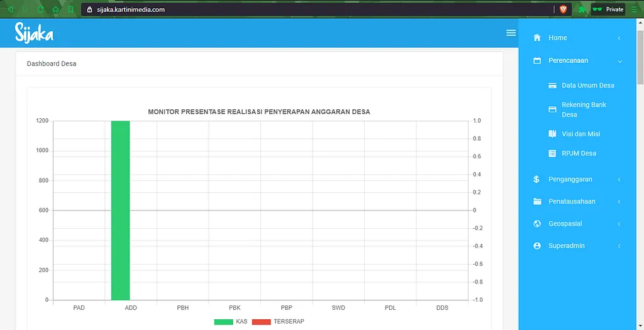
Task: Toggle KAS dataset via green legend box
Action: pos(223,322)
